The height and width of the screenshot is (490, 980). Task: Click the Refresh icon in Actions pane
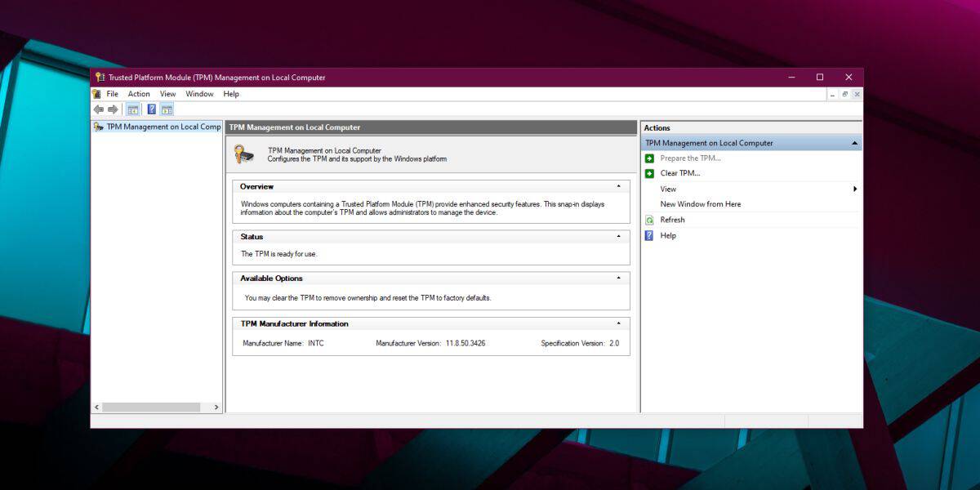649,220
